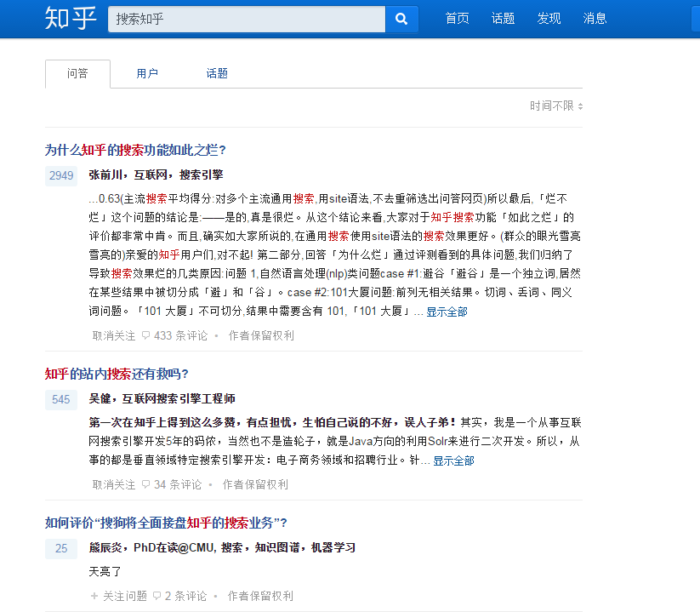
Task: Expand the 时间不限 time filter dropdown
Action: coord(555,106)
